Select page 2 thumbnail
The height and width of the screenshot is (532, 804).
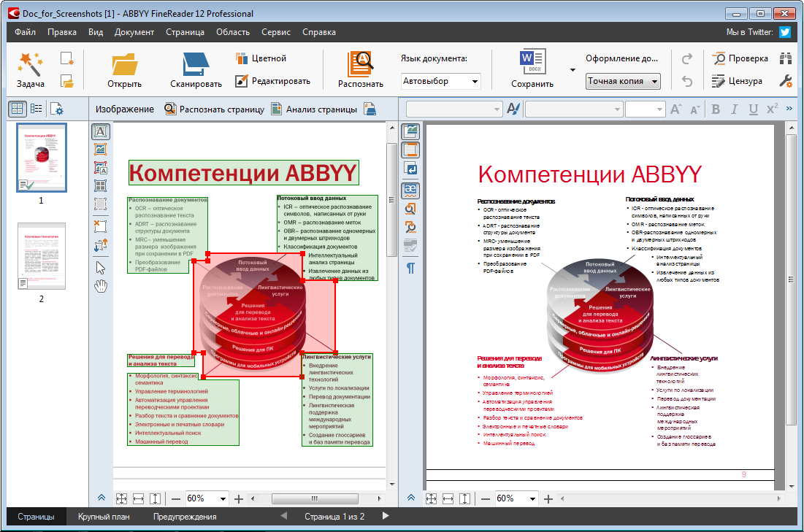(42, 255)
